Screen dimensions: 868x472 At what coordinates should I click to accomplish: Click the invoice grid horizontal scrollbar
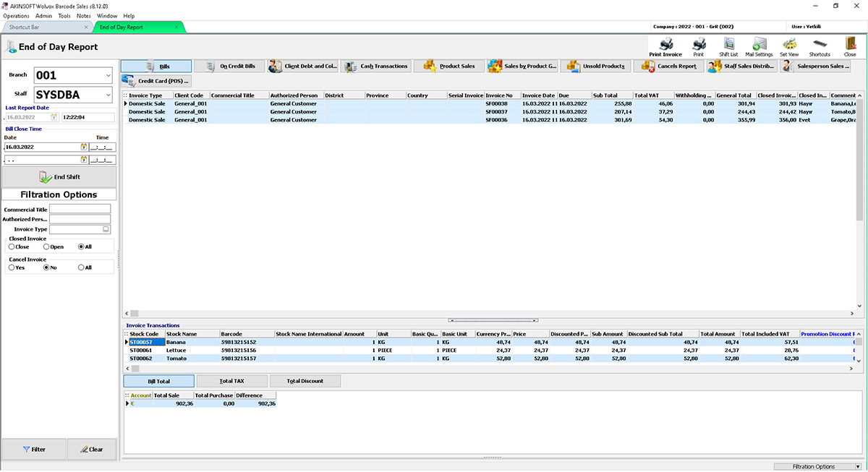[488, 314]
